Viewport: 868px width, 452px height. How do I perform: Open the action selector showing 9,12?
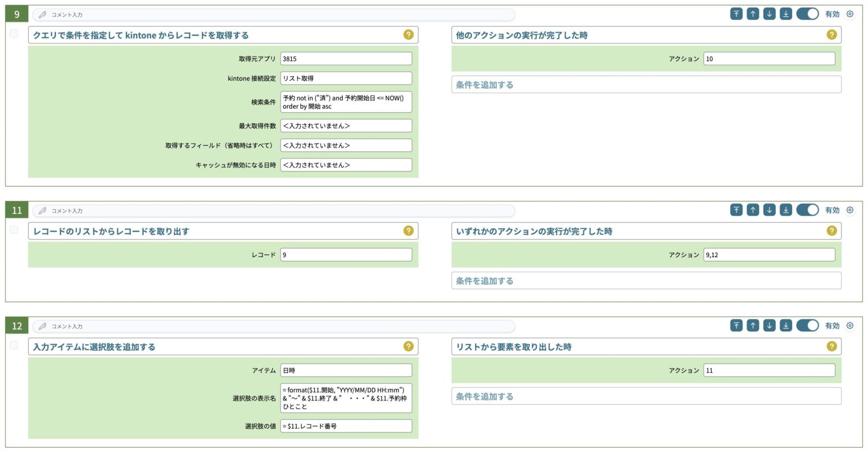pyautogui.click(x=769, y=254)
